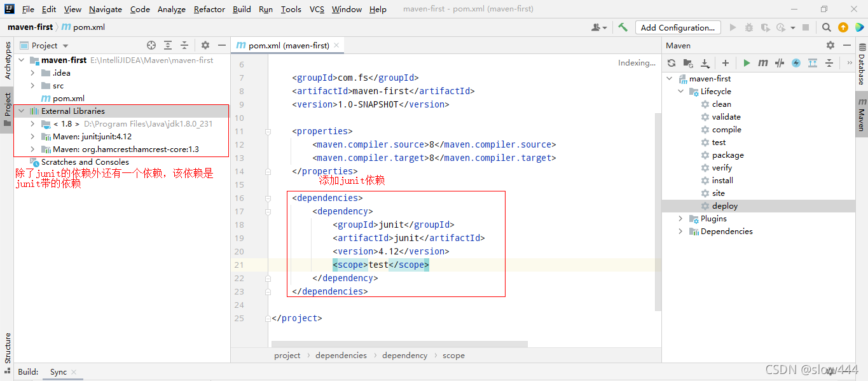Open the File menu
Screen dimensions: 868x381
[28, 9]
